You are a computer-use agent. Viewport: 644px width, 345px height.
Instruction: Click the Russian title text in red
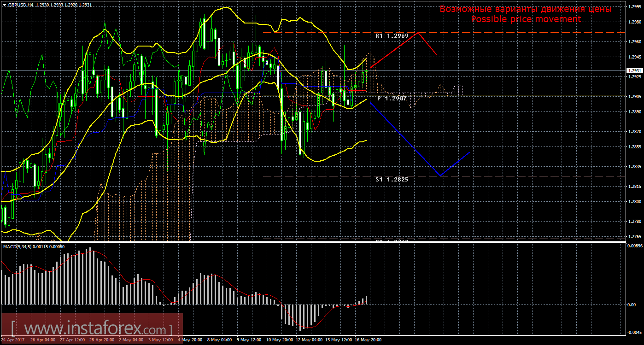pyautogui.click(x=526, y=9)
